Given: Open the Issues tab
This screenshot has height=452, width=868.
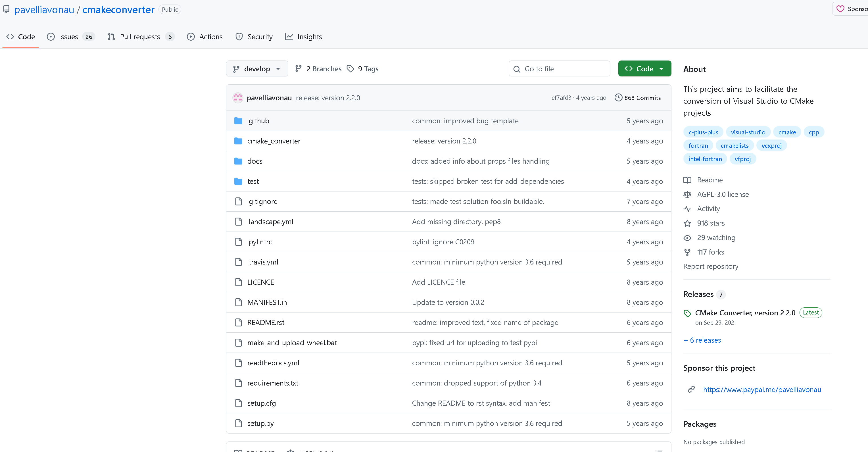Looking at the screenshot, I should [71, 37].
